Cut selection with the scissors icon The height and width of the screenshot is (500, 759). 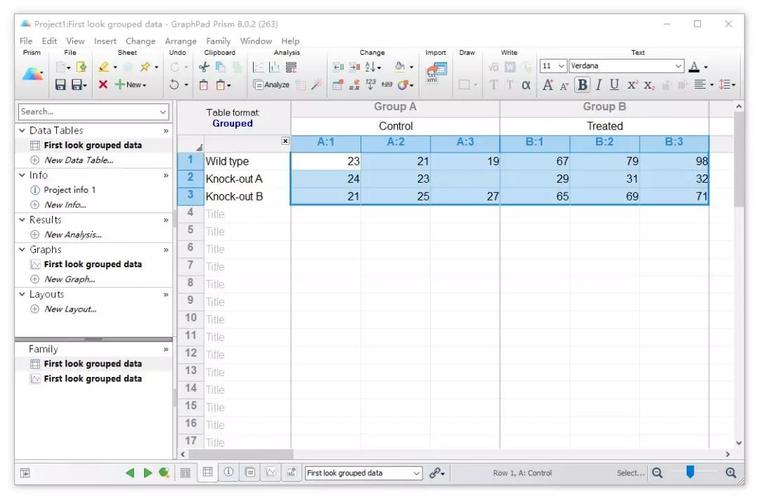coord(204,67)
